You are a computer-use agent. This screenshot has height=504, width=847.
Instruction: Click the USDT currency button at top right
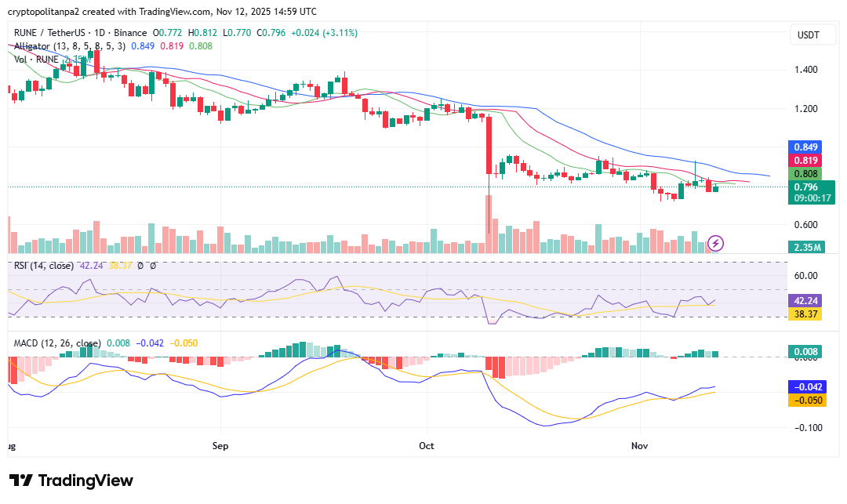pyautogui.click(x=812, y=34)
